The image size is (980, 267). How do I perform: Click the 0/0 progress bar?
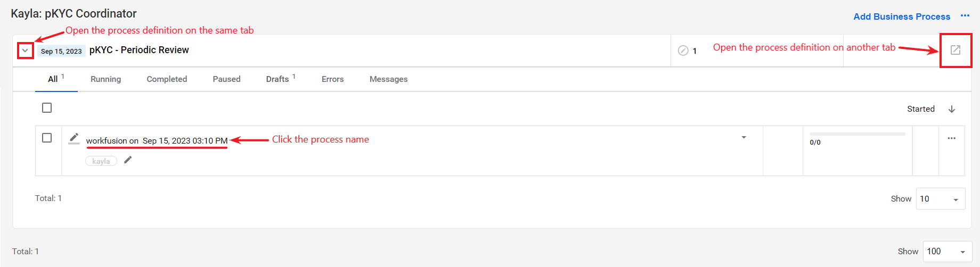click(x=857, y=134)
